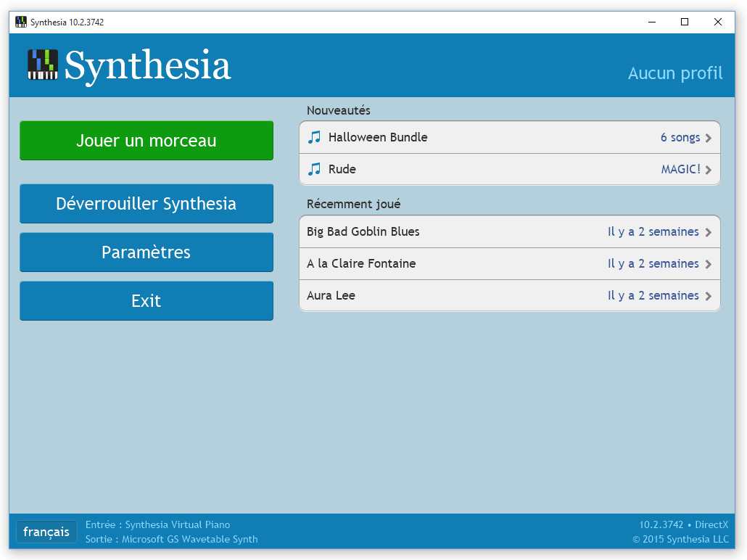This screenshot has width=747, height=560.
Task: Expand the Halloween Bundle chevron arrow
Action: [709, 139]
